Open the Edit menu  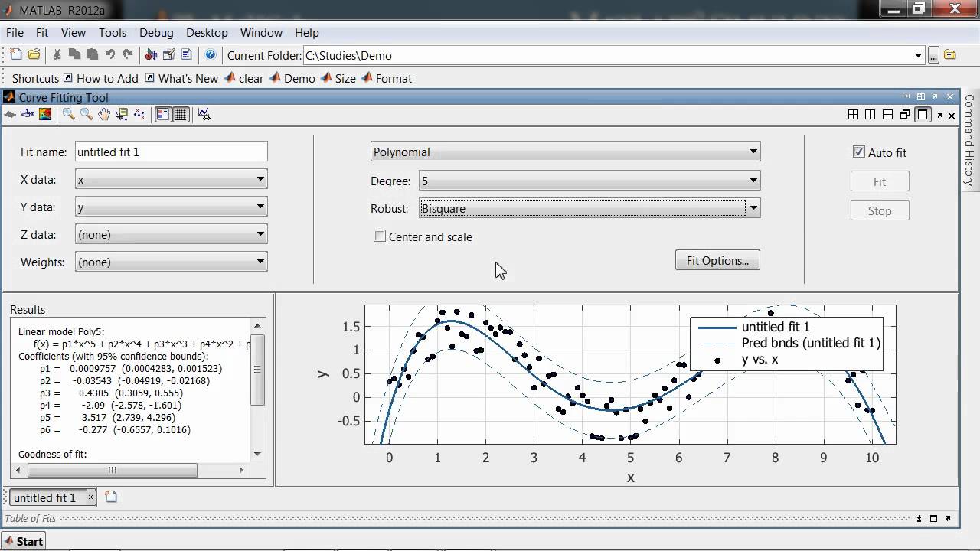coord(42,33)
